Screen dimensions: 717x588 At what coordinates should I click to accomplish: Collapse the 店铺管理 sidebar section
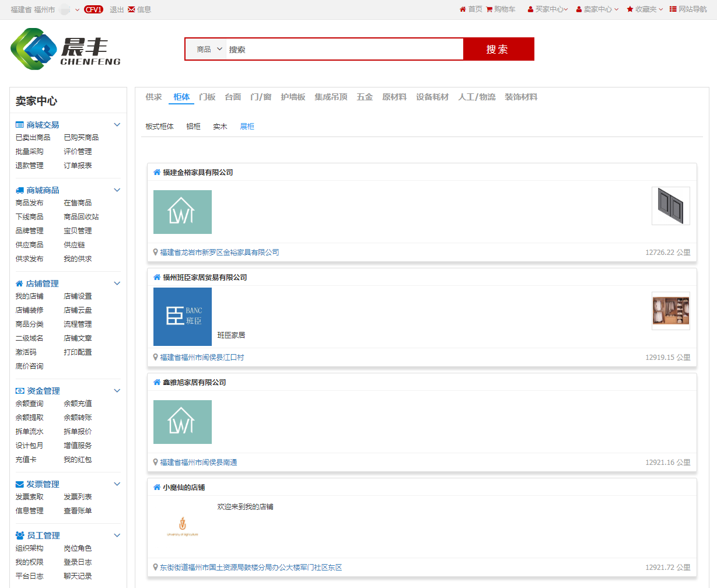coord(117,283)
